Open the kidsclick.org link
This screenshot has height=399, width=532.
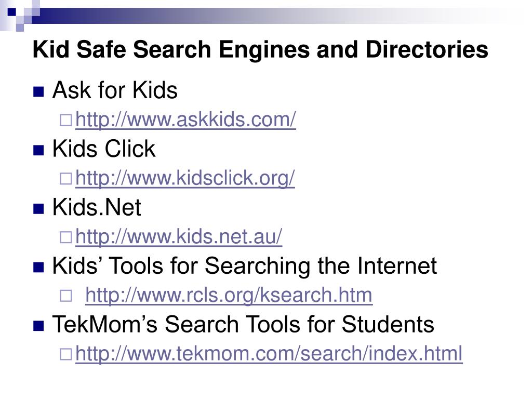tap(185, 178)
